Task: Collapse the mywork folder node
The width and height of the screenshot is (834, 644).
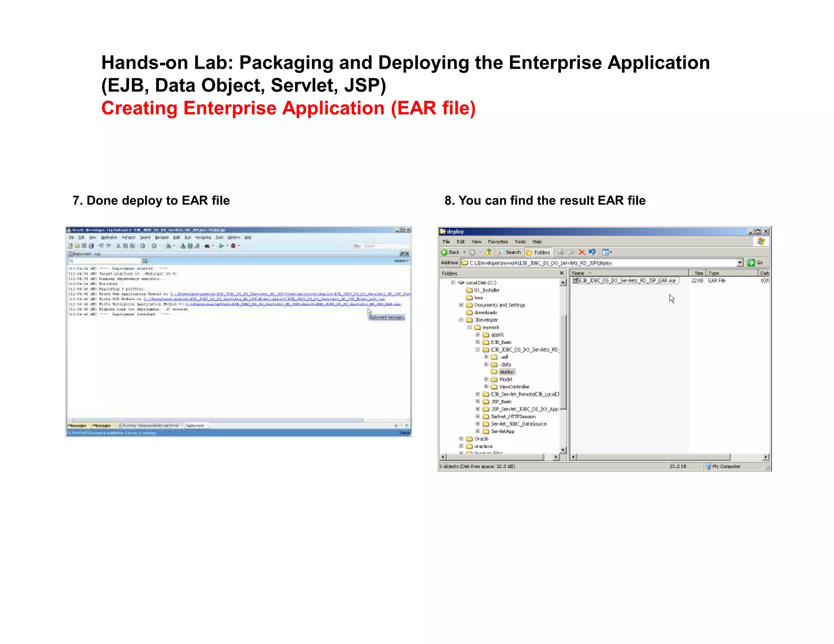Action: [470, 327]
